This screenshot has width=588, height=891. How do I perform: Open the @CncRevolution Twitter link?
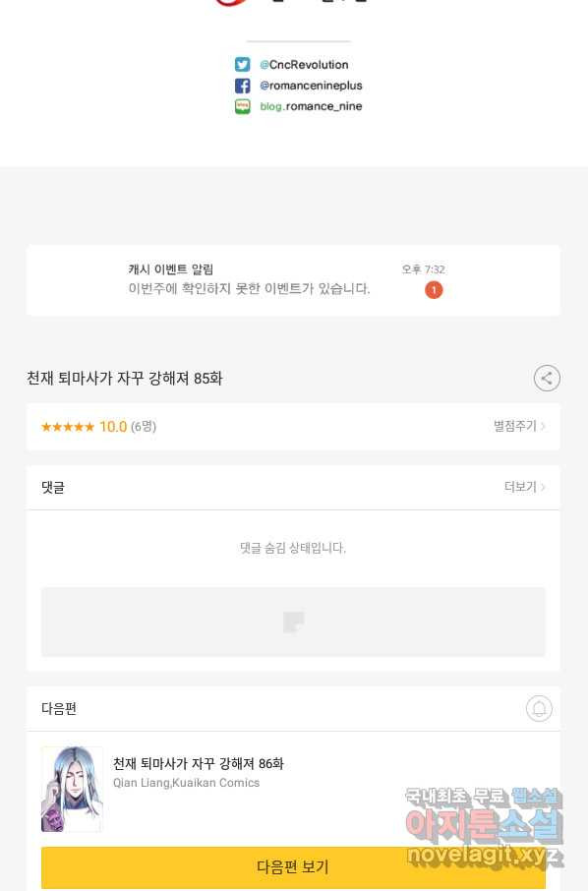(x=304, y=65)
